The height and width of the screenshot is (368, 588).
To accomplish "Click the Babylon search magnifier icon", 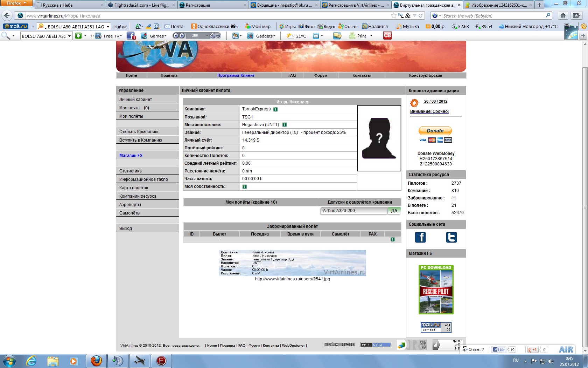I will coord(548,15).
